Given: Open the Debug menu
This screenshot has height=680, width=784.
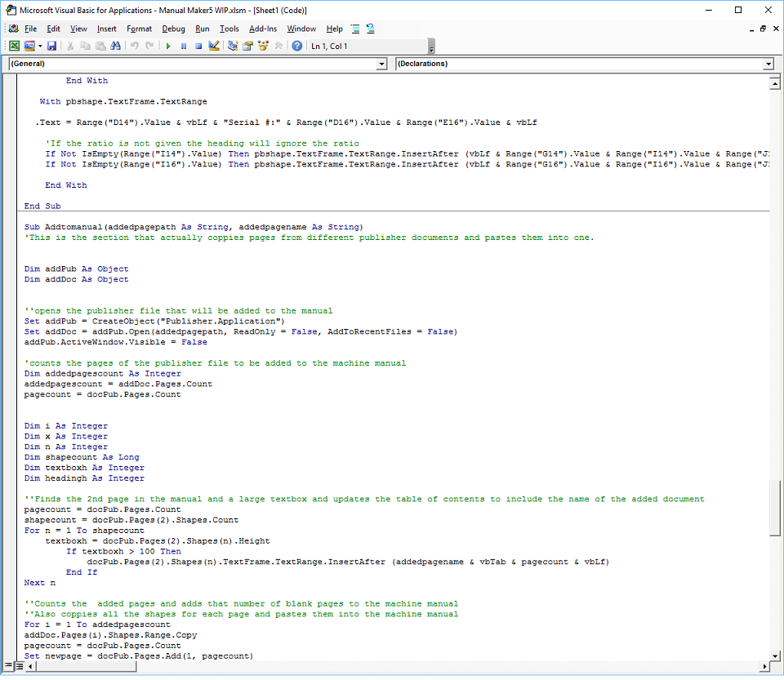Looking at the screenshot, I should coord(173,29).
